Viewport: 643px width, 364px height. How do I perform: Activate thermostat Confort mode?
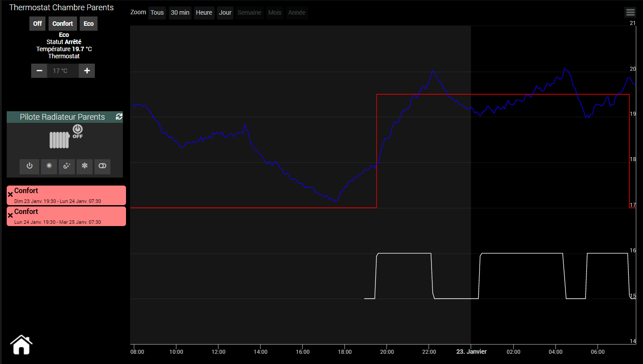click(x=63, y=24)
